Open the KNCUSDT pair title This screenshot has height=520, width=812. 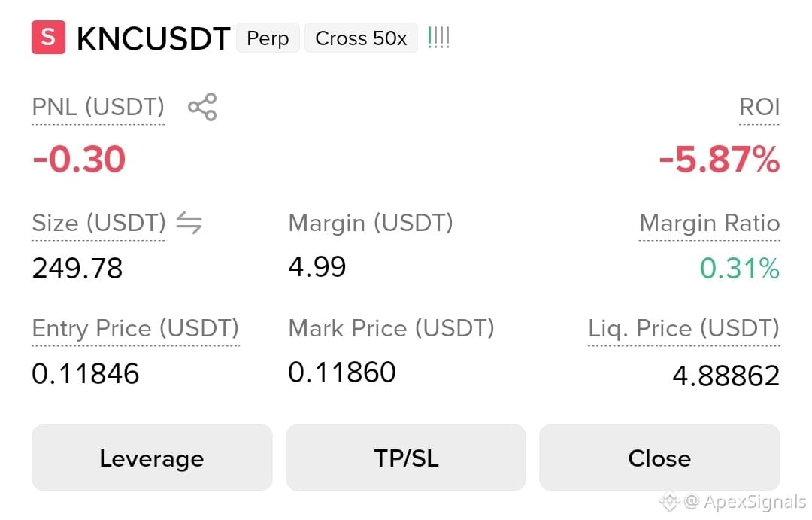[x=153, y=38]
